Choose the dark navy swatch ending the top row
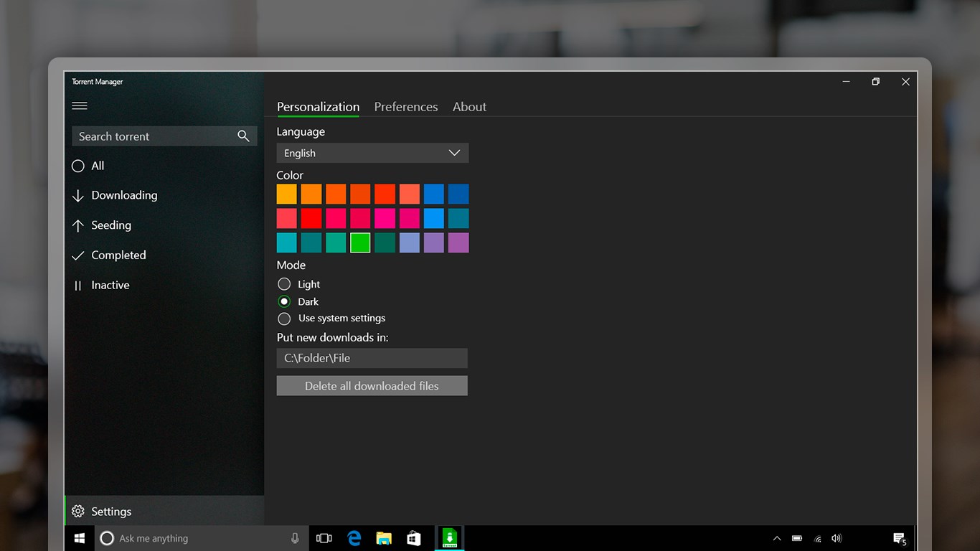980x551 pixels. [458, 194]
